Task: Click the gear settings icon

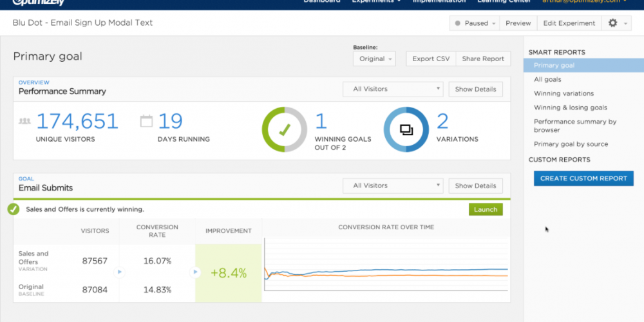Action: tap(612, 23)
